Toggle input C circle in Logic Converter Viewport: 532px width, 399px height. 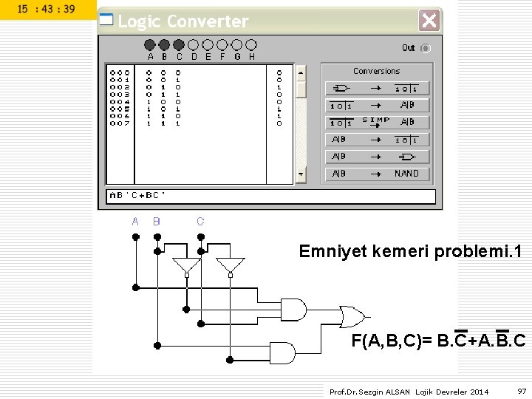(179, 45)
